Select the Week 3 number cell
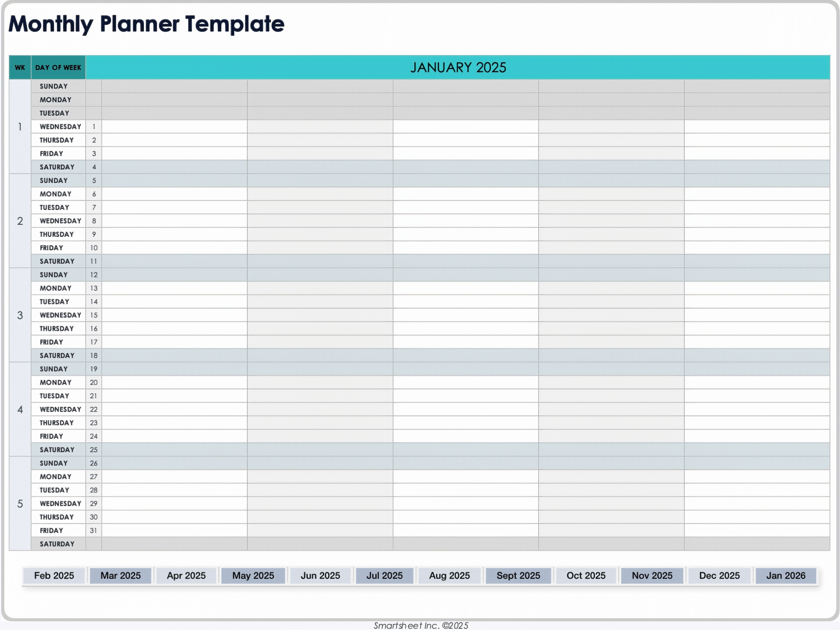This screenshot has height=630, width=840. (x=20, y=315)
